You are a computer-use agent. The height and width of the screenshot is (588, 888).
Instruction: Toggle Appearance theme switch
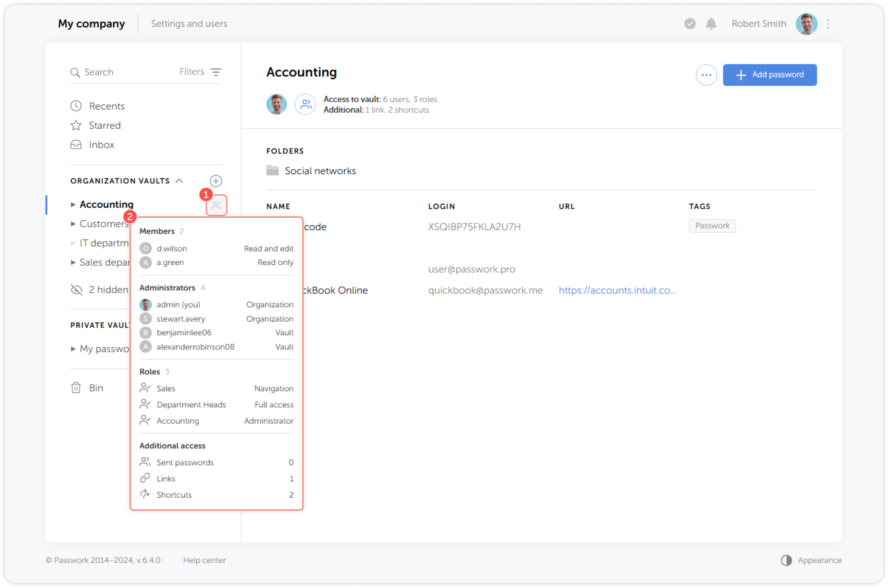pos(786,560)
